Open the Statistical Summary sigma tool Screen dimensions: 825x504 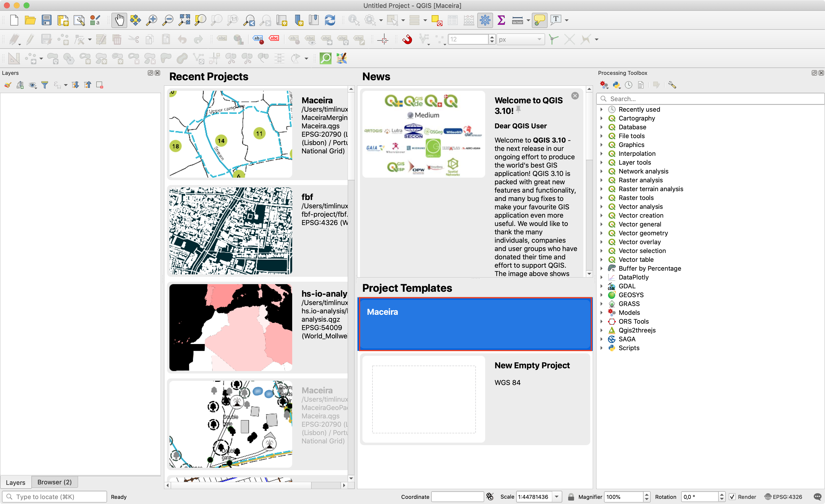tap(501, 20)
